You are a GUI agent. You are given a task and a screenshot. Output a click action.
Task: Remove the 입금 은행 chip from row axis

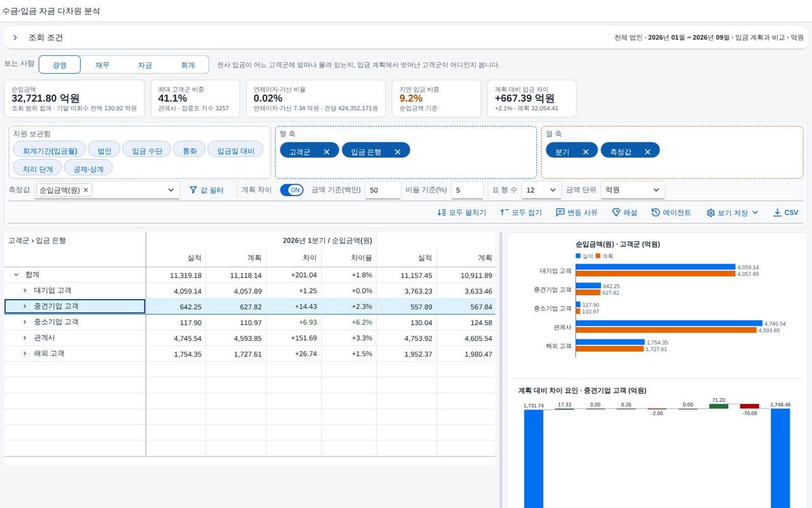398,152
